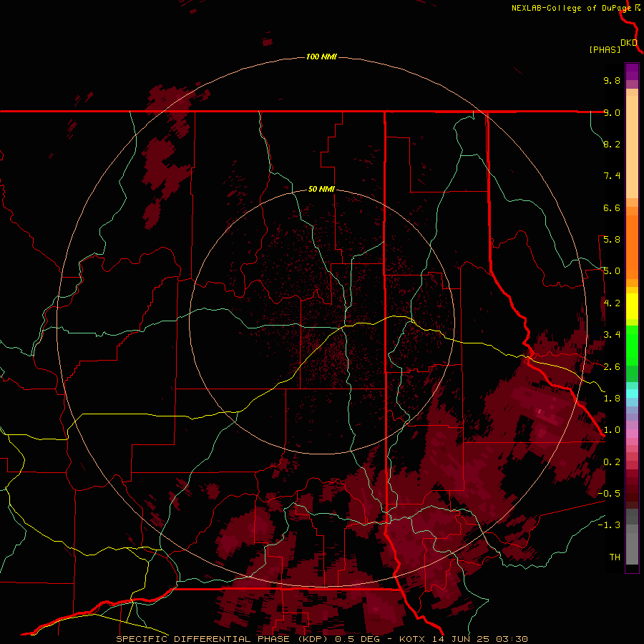Click the DKD unit label above the legend
Viewport: 644px width, 644px height.
[629, 43]
